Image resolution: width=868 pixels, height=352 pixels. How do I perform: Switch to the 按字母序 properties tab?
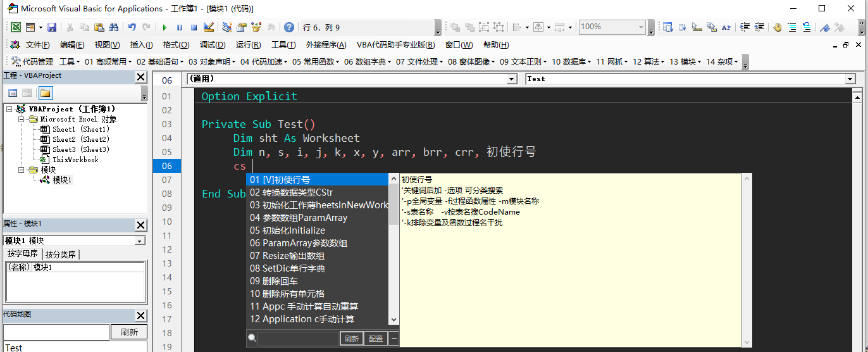click(23, 254)
